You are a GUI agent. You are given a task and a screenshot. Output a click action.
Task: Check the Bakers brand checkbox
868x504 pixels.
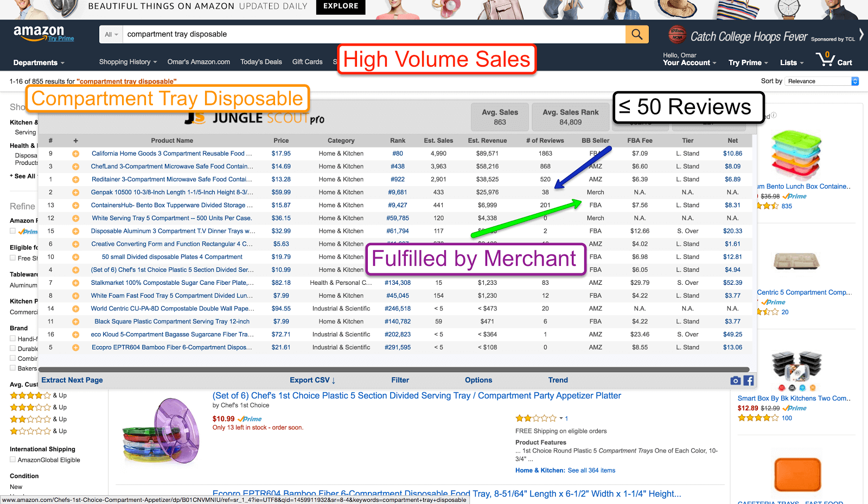(x=12, y=368)
